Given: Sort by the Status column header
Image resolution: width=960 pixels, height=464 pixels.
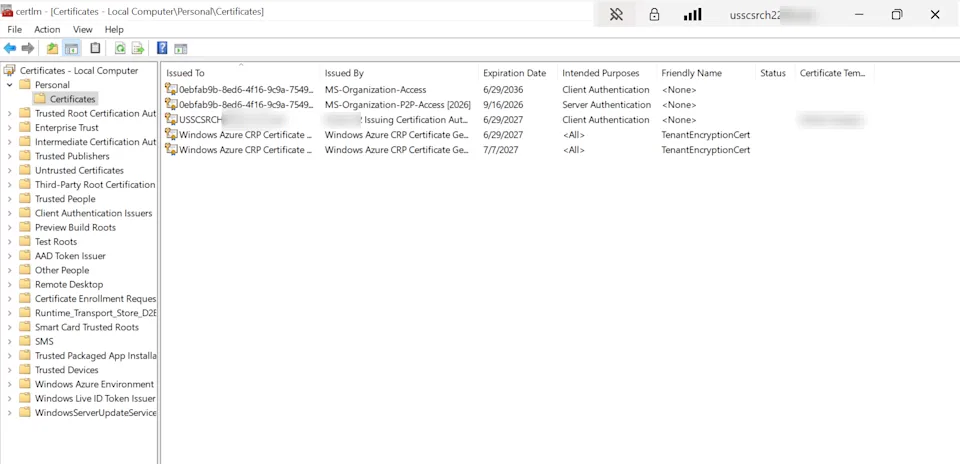Looking at the screenshot, I should [774, 73].
